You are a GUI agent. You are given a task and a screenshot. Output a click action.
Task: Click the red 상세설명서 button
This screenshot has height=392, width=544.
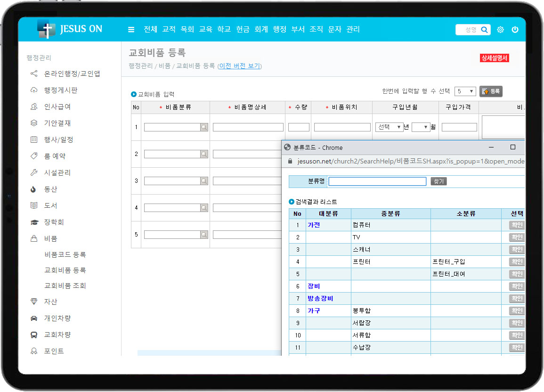(x=494, y=58)
